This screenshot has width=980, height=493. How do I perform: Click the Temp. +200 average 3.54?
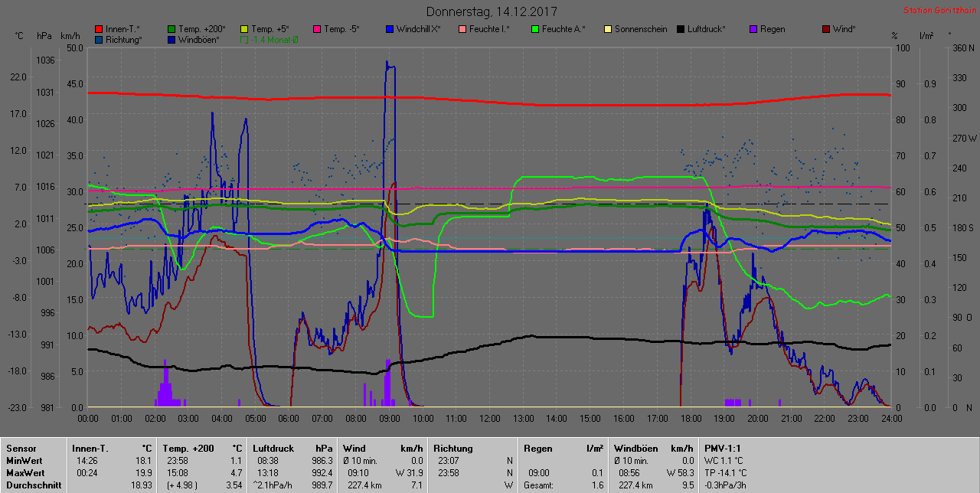click(x=233, y=485)
